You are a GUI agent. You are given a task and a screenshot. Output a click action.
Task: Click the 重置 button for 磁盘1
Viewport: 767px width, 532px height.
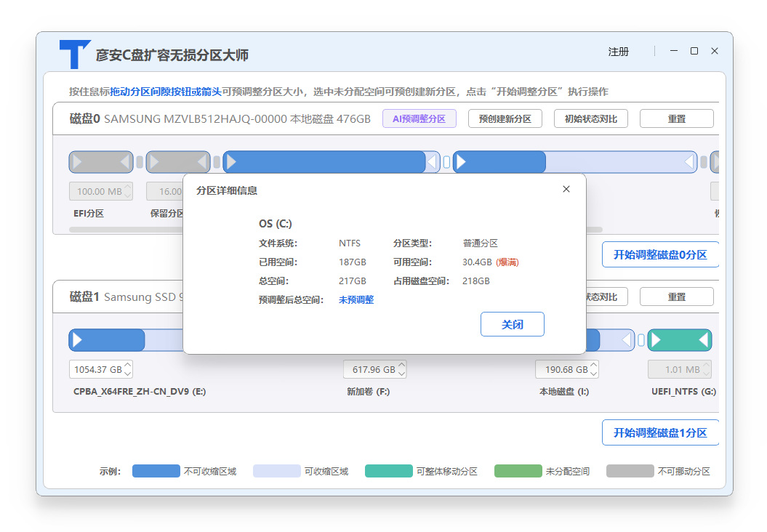click(x=677, y=297)
